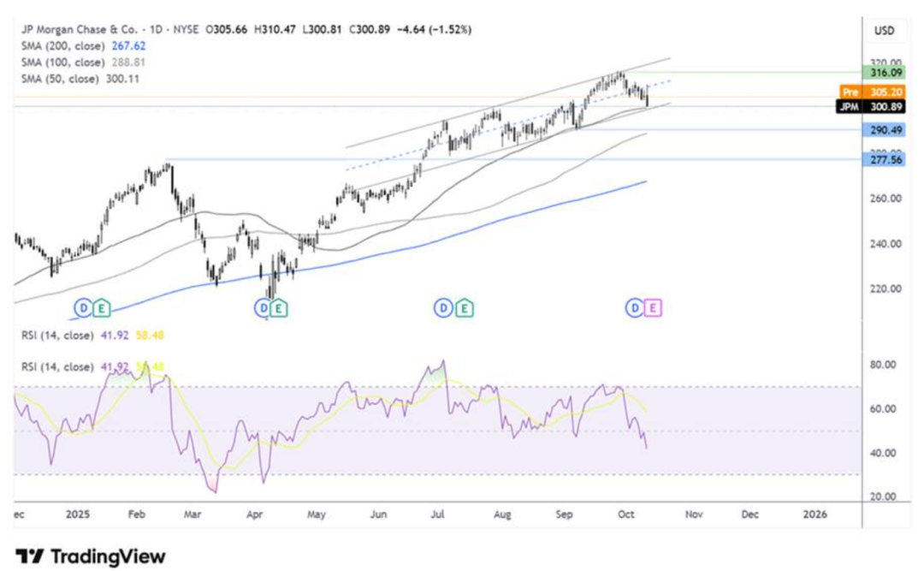The height and width of the screenshot is (571, 924).
Task: Open the dividend D marker in April
Action: 263,308
